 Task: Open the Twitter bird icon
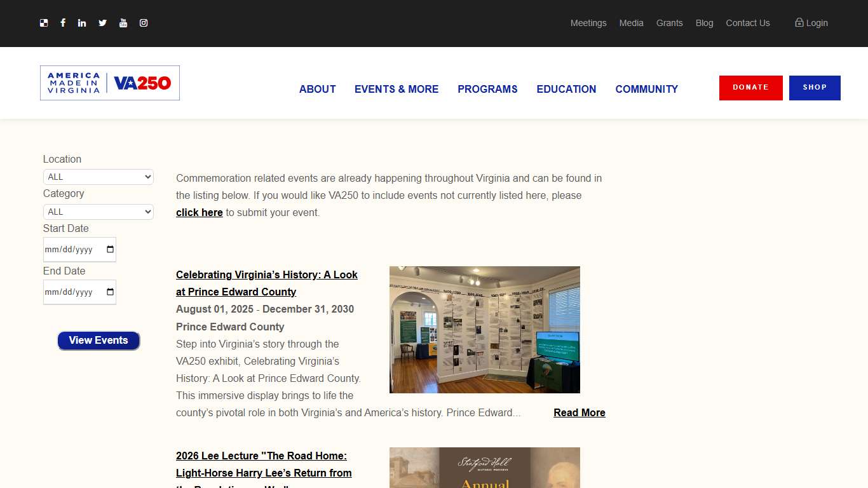pyautogui.click(x=102, y=23)
